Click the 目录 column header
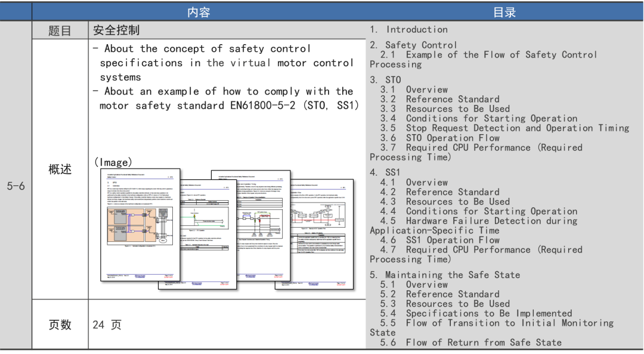 coord(504,13)
